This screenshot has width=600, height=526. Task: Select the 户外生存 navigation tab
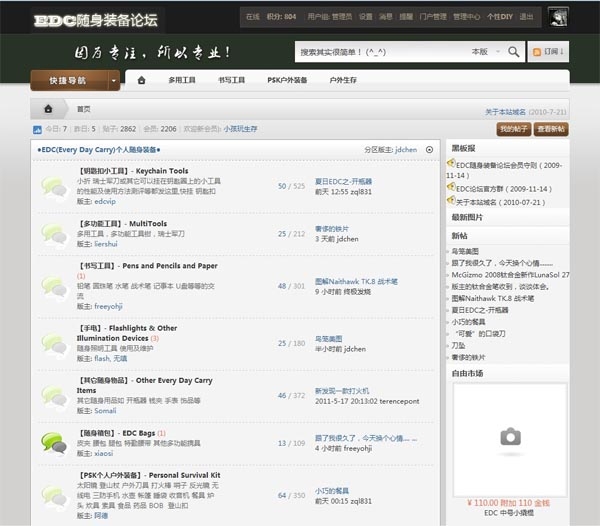coord(343,80)
